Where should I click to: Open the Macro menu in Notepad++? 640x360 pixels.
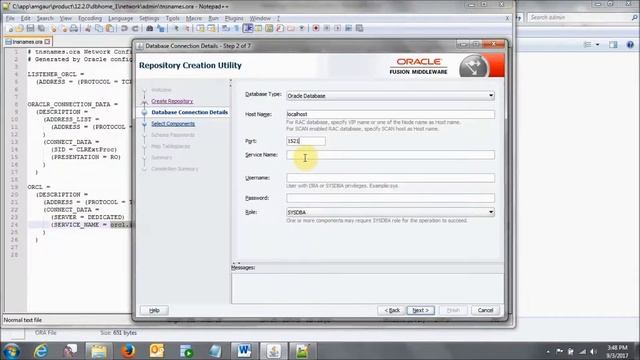[193, 18]
